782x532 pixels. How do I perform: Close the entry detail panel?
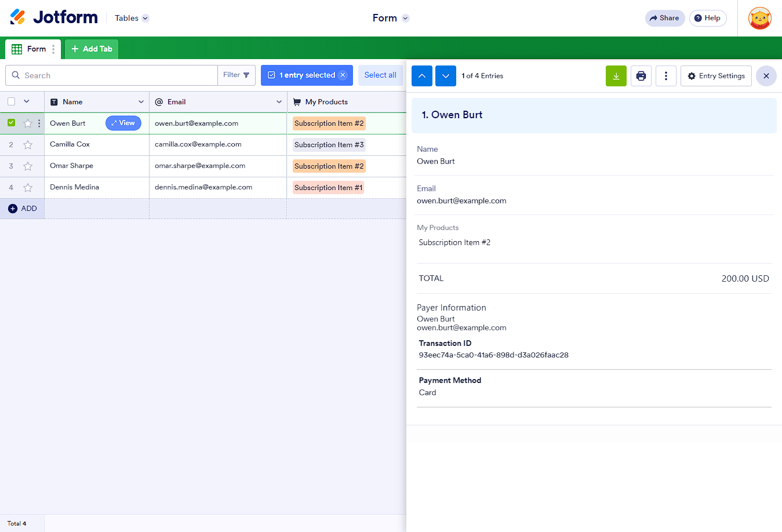coord(766,76)
